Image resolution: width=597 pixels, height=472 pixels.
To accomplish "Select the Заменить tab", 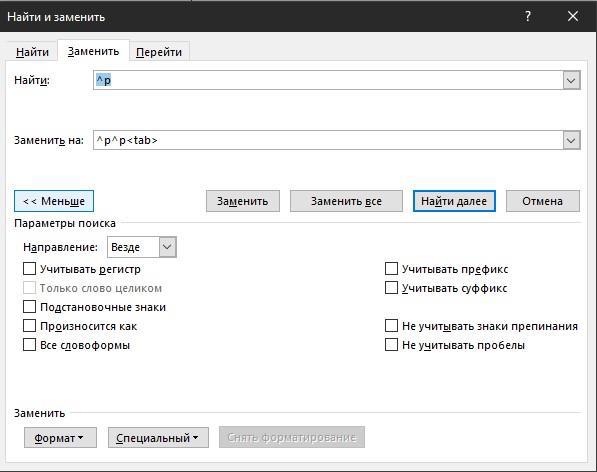I will pyautogui.click(x=93, y=51).
